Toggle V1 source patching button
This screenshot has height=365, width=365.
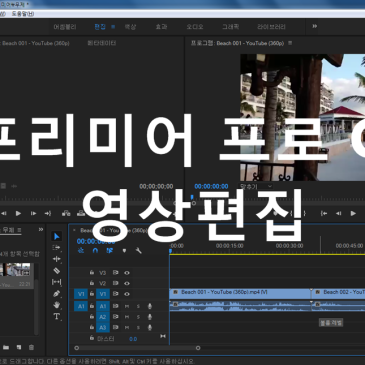pyautogui.click(x=81, y=294)
